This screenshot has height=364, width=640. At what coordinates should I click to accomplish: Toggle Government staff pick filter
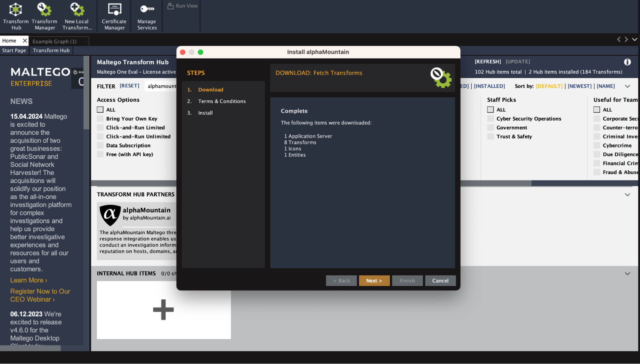click(x=490, y=128)
